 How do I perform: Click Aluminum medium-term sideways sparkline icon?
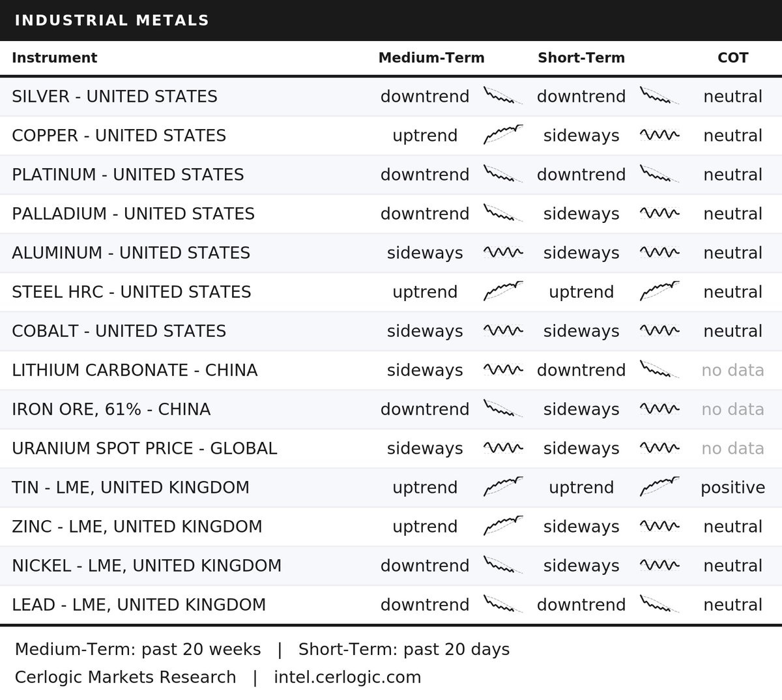[x=503, y=252]
